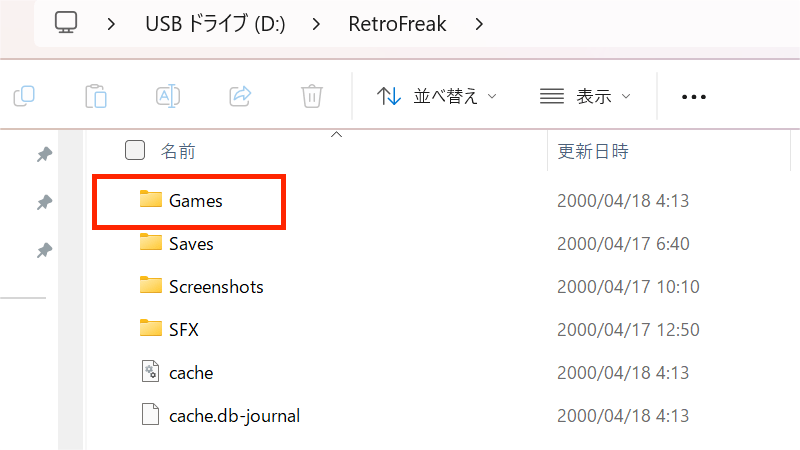The width and height of the screenshot is (800, 450).
Task: Select the Screenshots folder
Action: click(x=215, y=287)
